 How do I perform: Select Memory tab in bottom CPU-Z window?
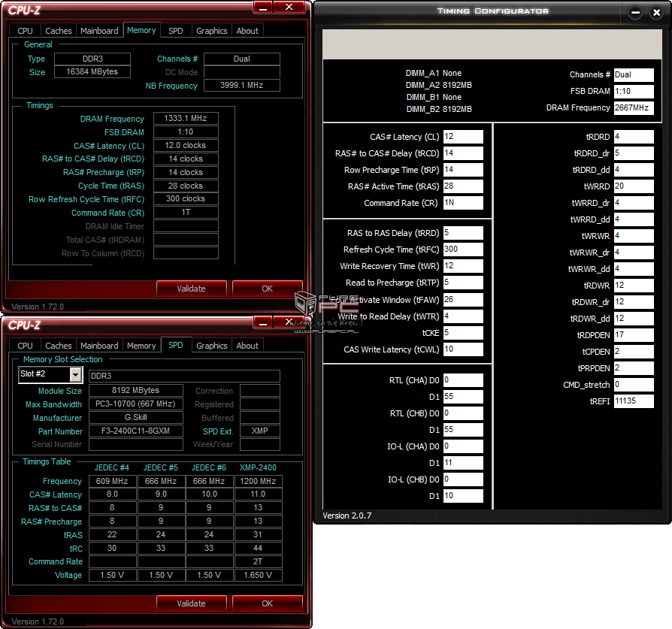coord(141,346)
